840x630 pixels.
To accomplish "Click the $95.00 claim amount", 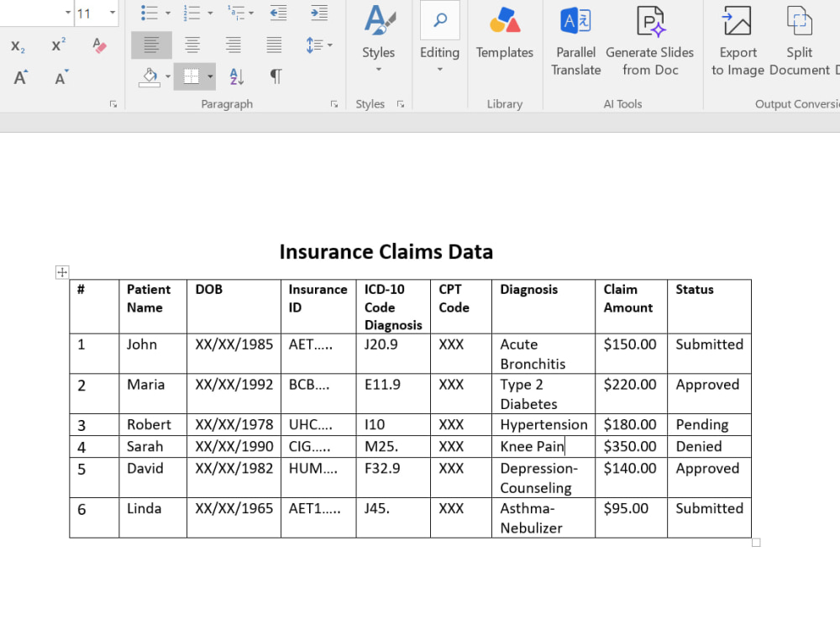I will [626, 508].
